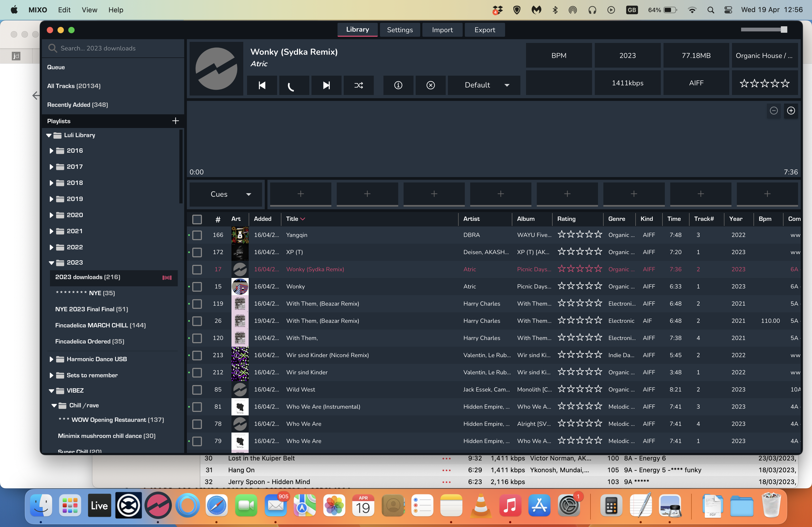
Task: Toggle shuffle playback icon
Action: pos(358,85)
